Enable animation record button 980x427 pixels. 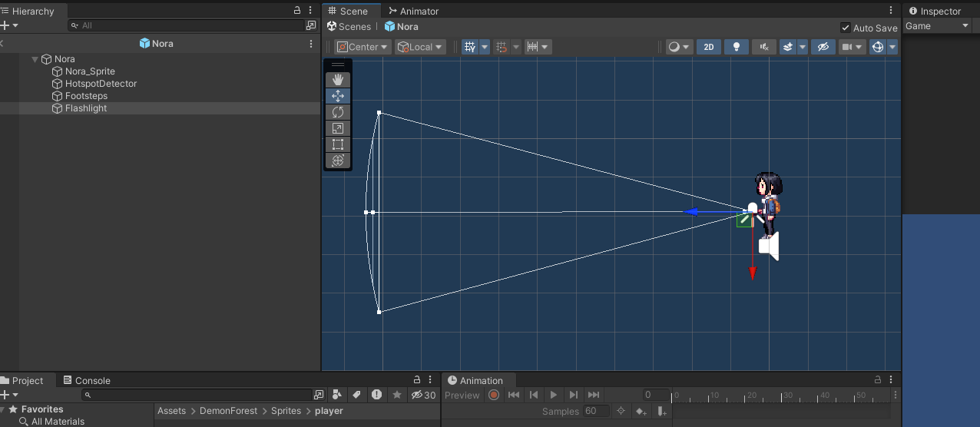pos(494,395)
